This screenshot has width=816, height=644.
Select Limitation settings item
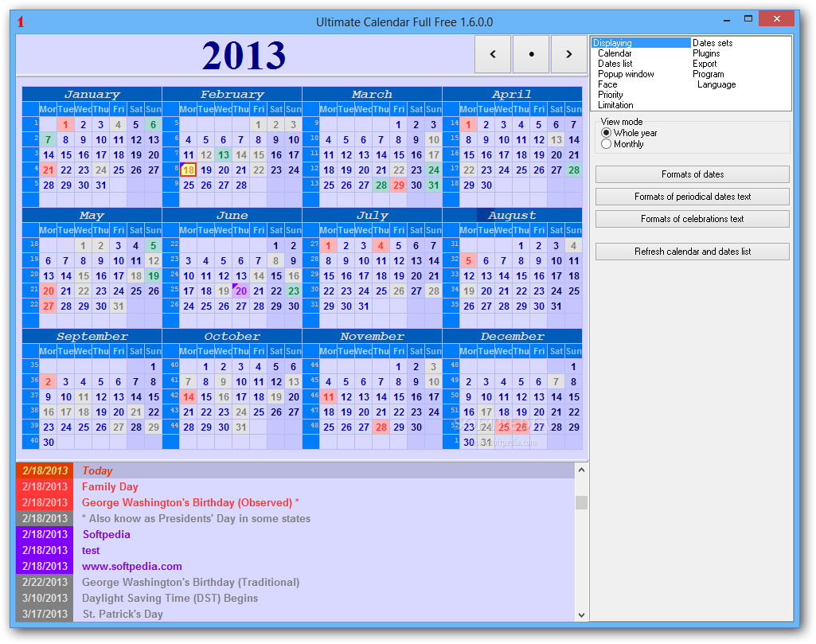tap(615, 105)
